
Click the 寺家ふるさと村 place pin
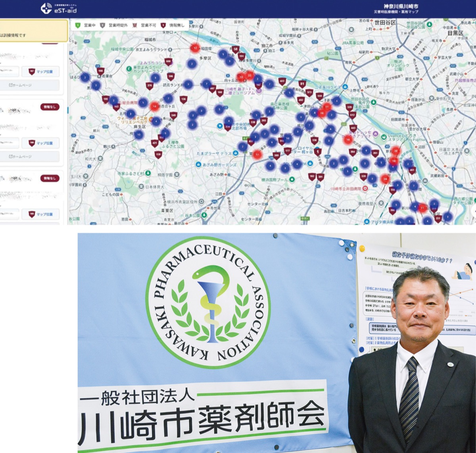[148, 173]
